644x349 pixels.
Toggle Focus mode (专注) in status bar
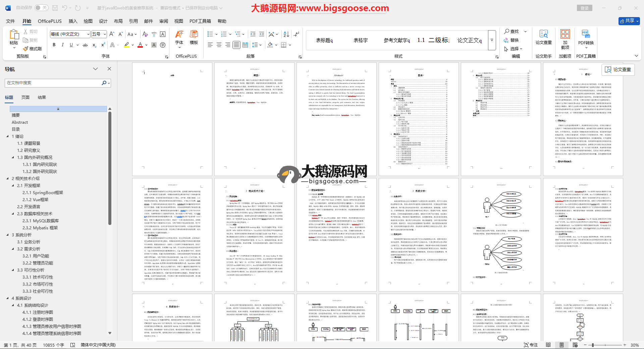(x=531, y=345)
